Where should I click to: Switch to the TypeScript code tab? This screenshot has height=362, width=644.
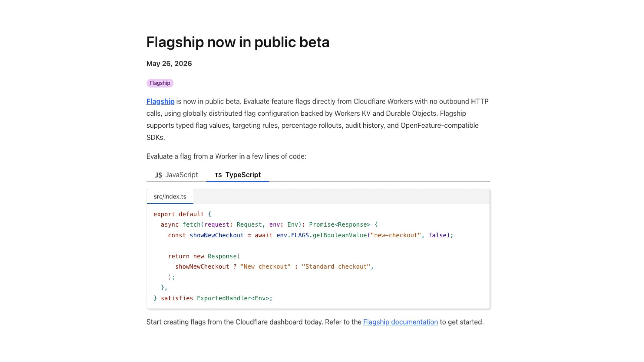[x=238, y=175]
